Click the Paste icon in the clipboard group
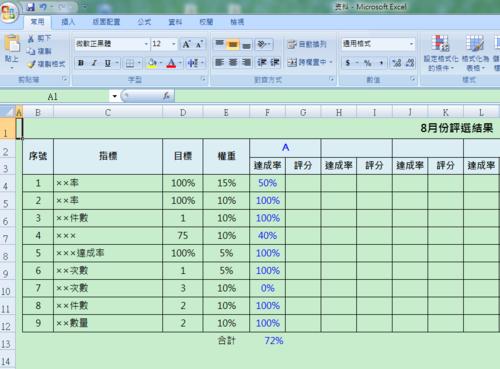500x369 pixels. (12, 44)
